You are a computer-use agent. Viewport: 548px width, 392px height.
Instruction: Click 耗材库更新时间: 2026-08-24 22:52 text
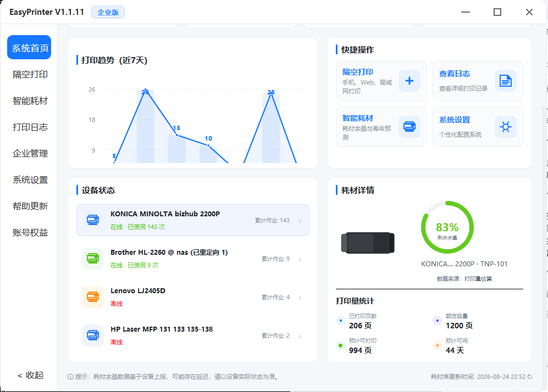tap(478, 377)
